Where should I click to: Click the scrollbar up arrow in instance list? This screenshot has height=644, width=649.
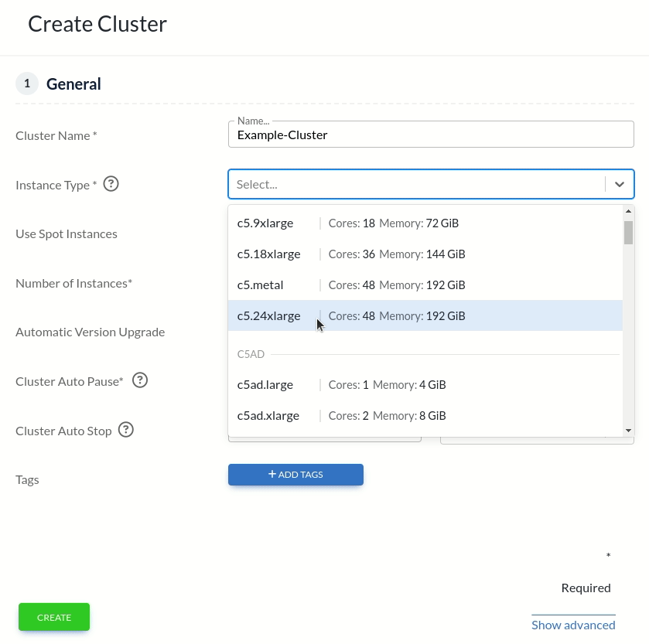coord(629,211)
